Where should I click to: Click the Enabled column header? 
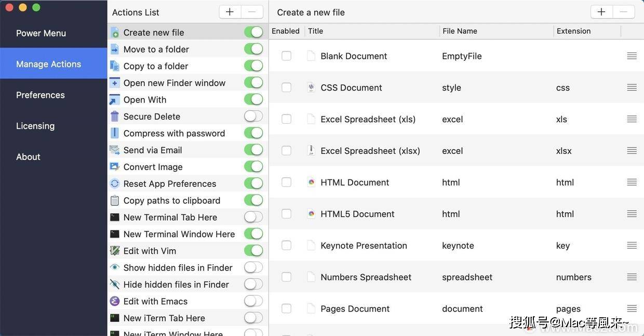pos(286,31)
